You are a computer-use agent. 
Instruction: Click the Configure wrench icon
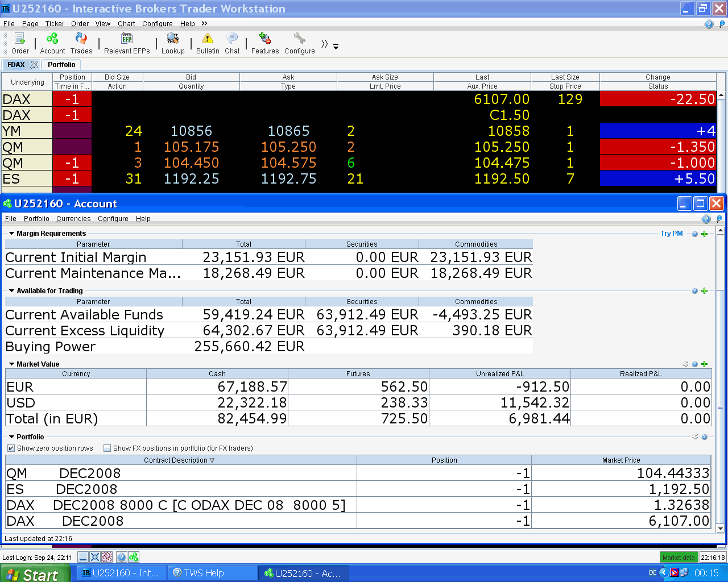pos(300,39)
